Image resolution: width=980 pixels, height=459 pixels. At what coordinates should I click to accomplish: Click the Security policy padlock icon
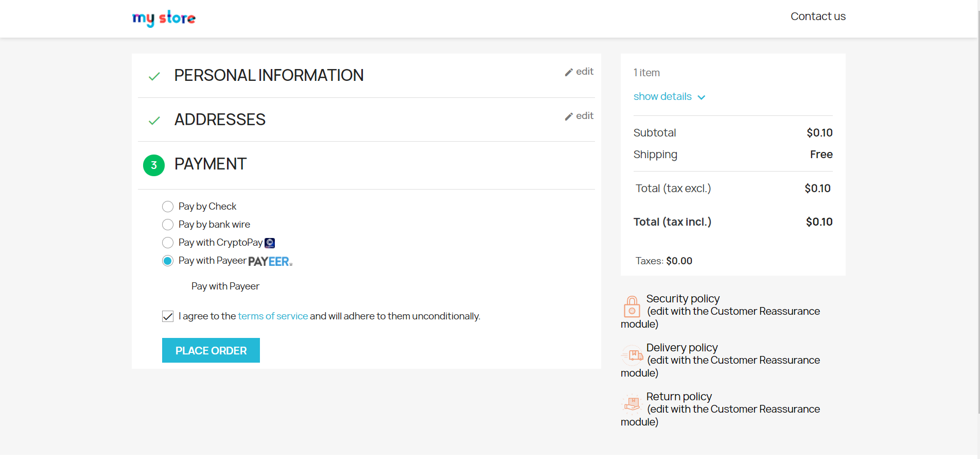pos(632,307)
